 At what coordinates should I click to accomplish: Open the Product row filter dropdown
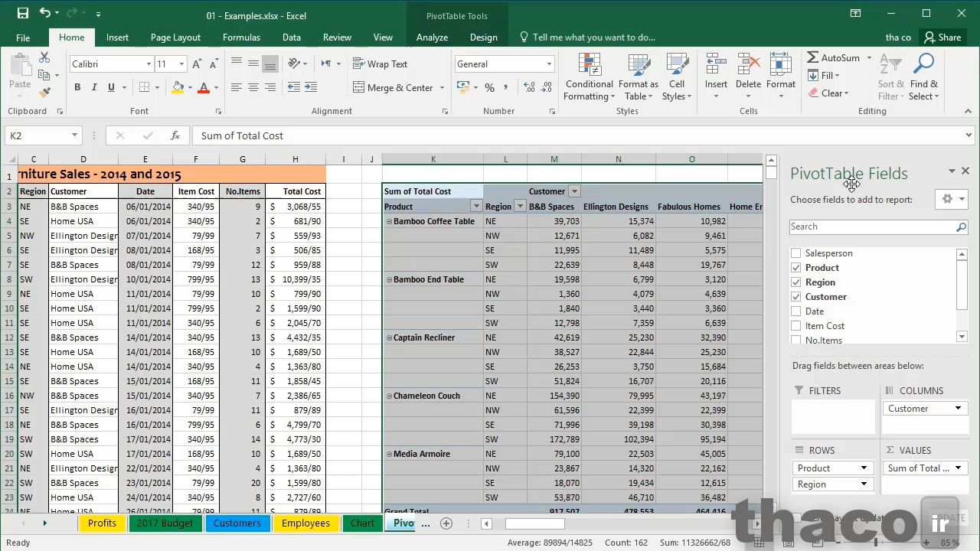pyautogui.click(x=476, y=207)
